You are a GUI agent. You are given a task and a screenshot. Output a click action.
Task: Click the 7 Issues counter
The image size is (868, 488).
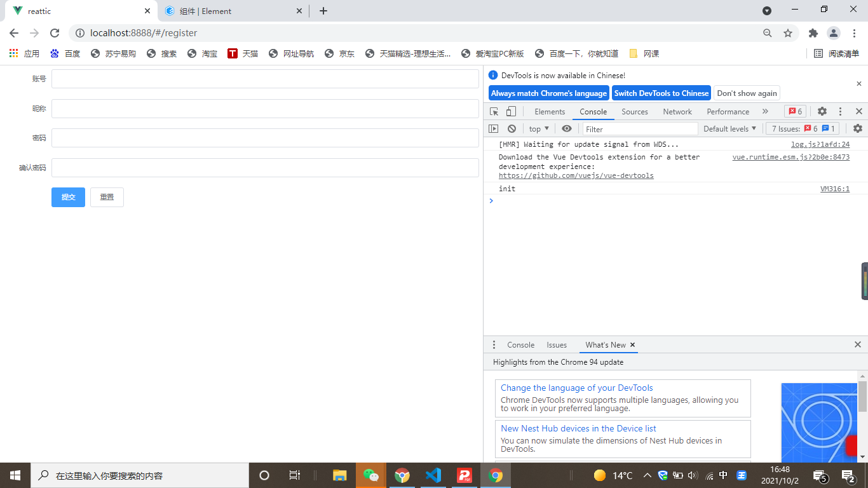(802, 128)
